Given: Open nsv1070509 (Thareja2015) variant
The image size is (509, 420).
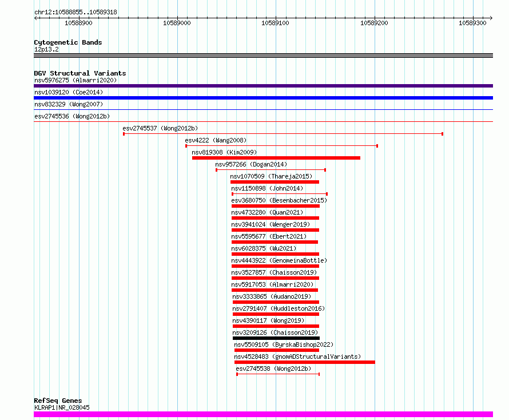Looking at the screenshot, I should (271, 176).
